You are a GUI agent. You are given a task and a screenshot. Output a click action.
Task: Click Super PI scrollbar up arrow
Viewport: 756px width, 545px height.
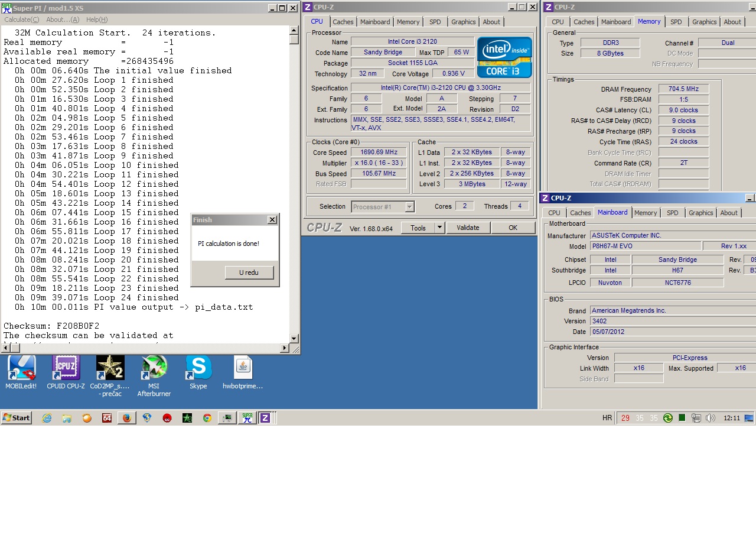click(x=294, y=30)
